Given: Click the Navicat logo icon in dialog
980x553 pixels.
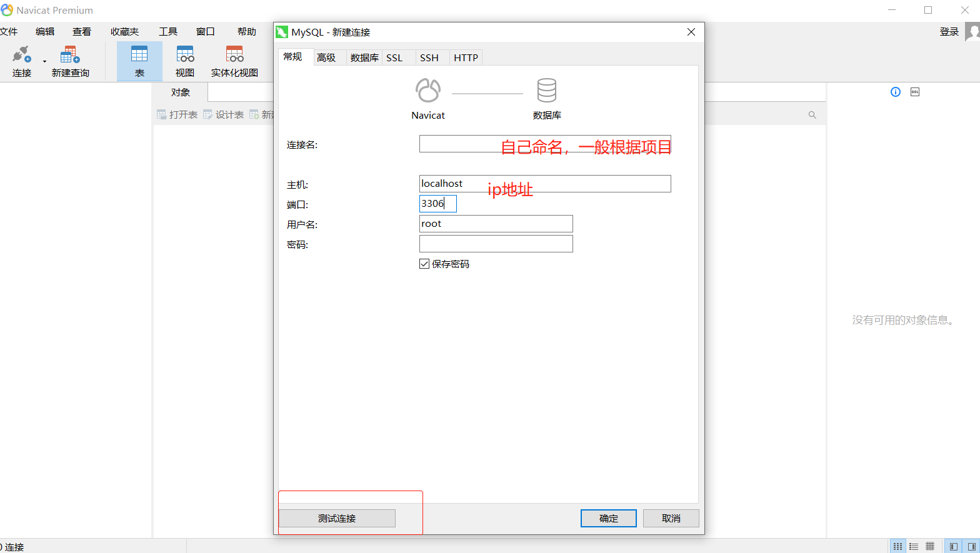Looking at the screenshot, I should (x=428, y=91).
